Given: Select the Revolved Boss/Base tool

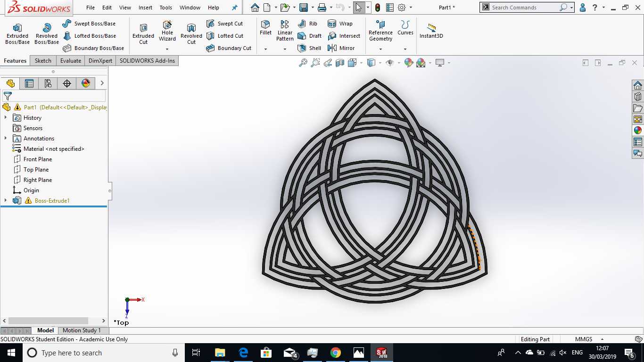Looking at the screenshot, I should tap(47, 34).
